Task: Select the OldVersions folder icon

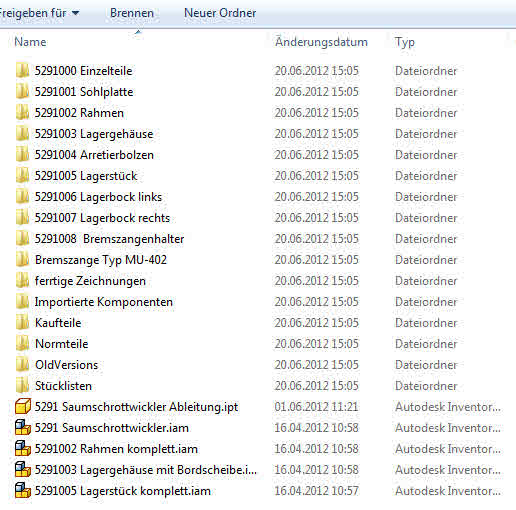Action: tap(22, 365)
